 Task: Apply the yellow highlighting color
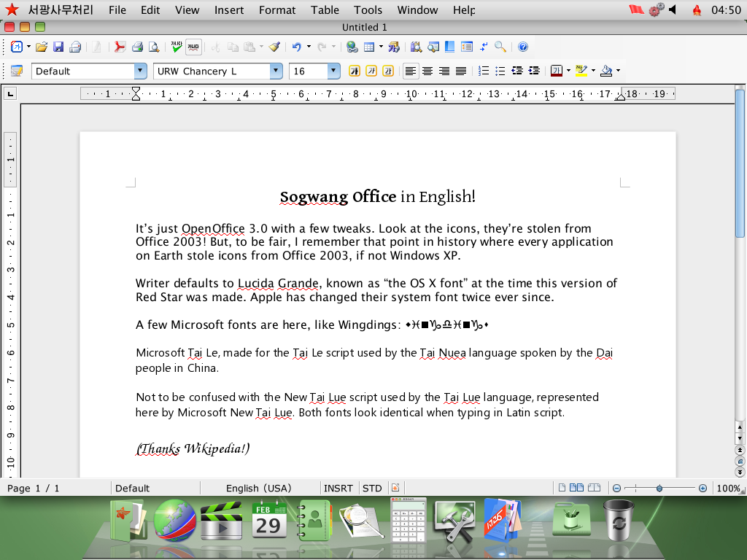(581, 71)
